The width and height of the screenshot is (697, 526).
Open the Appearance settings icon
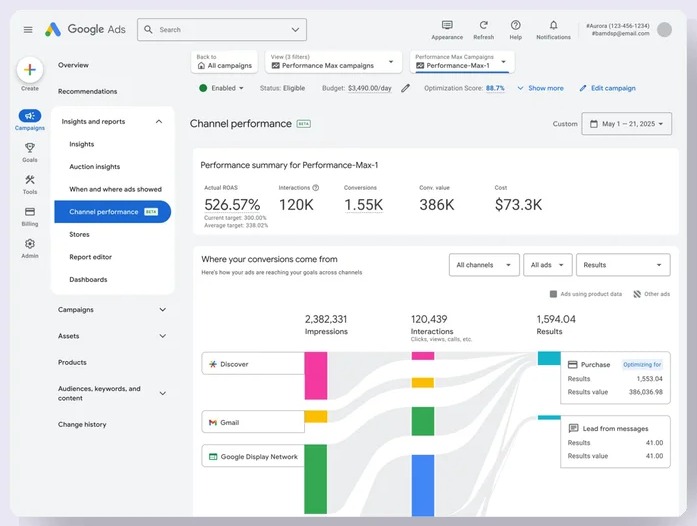pos(447,25)
